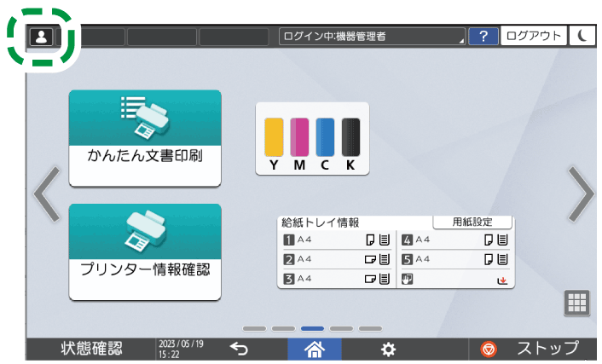Tap the ログアウト logout button
The height and width of the screenshot is (364, 602).
533,36
